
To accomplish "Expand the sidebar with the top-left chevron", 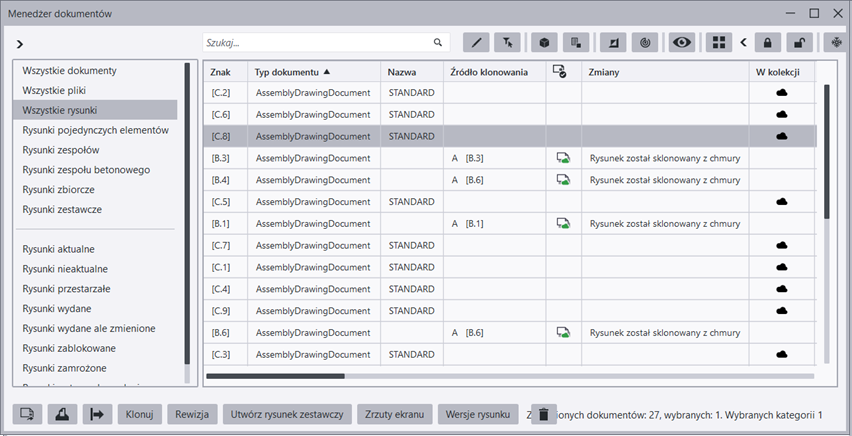I will click(x=20, y=44).
